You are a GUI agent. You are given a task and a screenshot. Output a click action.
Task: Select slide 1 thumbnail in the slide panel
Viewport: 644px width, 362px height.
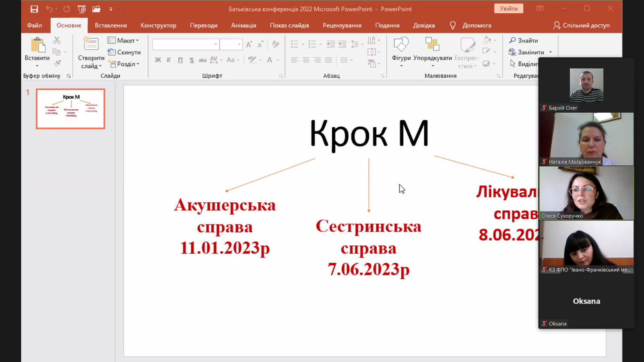(x=70, y=109)
